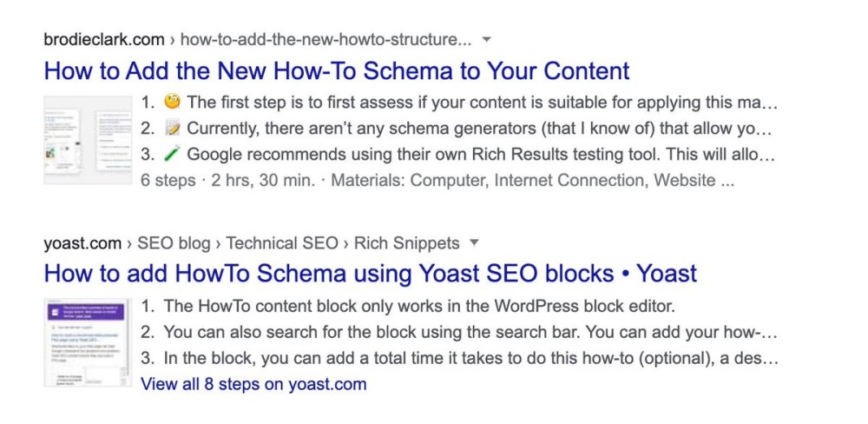Open 'How to Add the New How-To Schema' result
Screen dimensions: 868x424
(x=337, y=71)
